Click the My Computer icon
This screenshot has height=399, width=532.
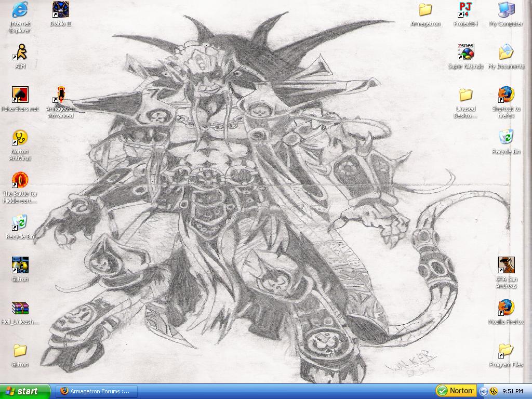tap(506, 10)
